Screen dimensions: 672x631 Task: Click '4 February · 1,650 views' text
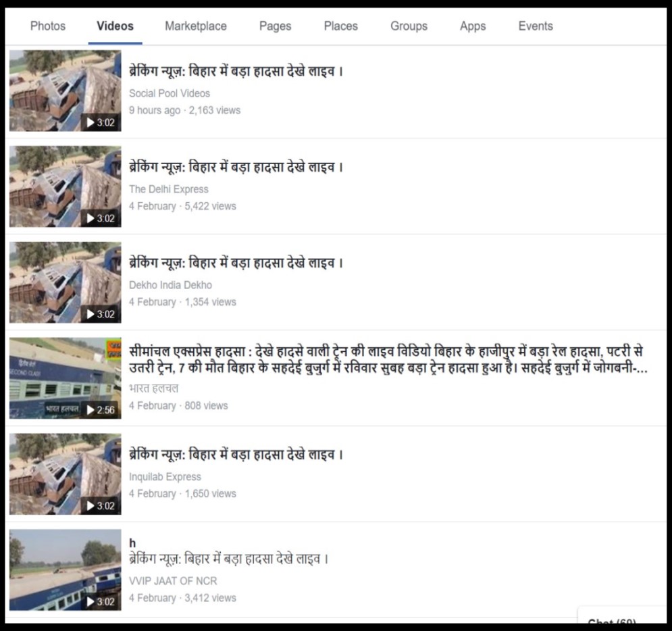182,494
